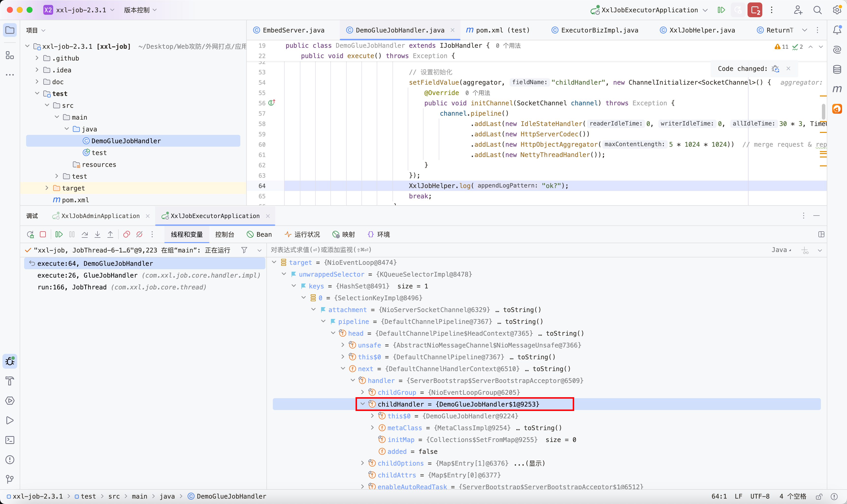
Task: Toggle View Breakpoints red circles icon
Action: pos(126,234)
